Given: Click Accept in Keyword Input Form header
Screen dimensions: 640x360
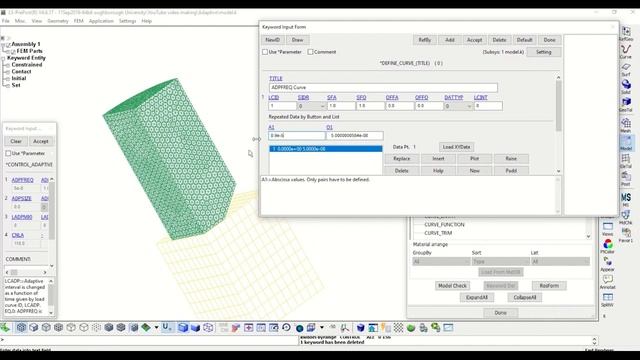Looking at the screenshot, I should (474, 40).
